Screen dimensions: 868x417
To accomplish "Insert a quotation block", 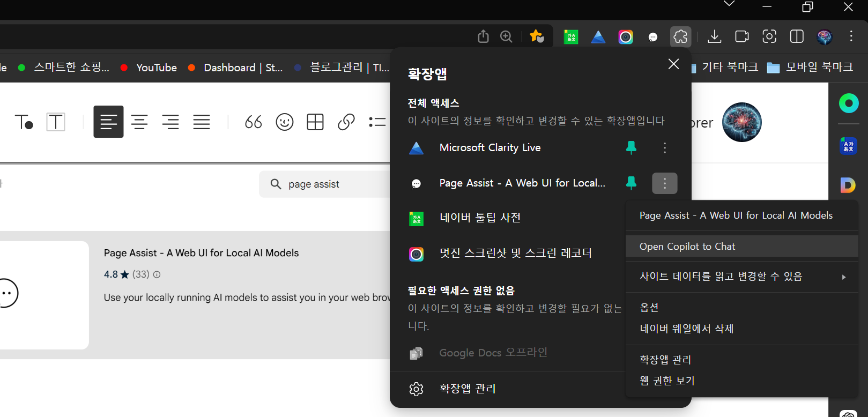I will click(254, 122).
